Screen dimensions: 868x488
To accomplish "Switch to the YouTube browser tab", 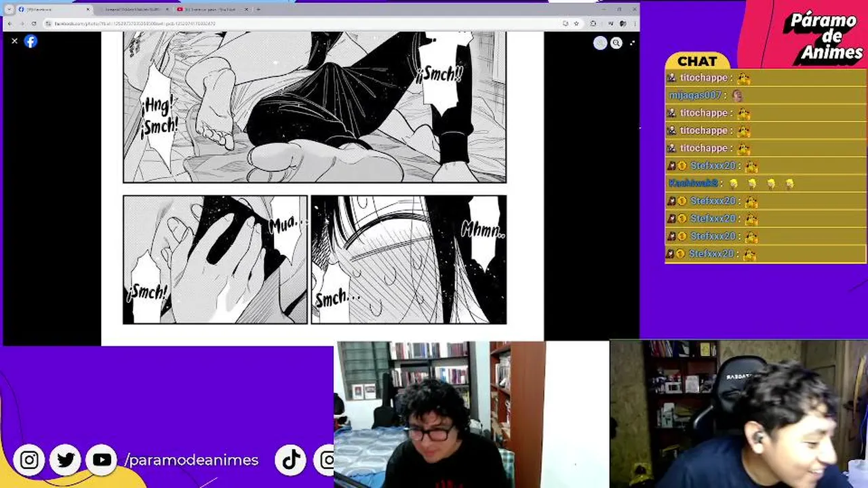I will coord(212,9).
